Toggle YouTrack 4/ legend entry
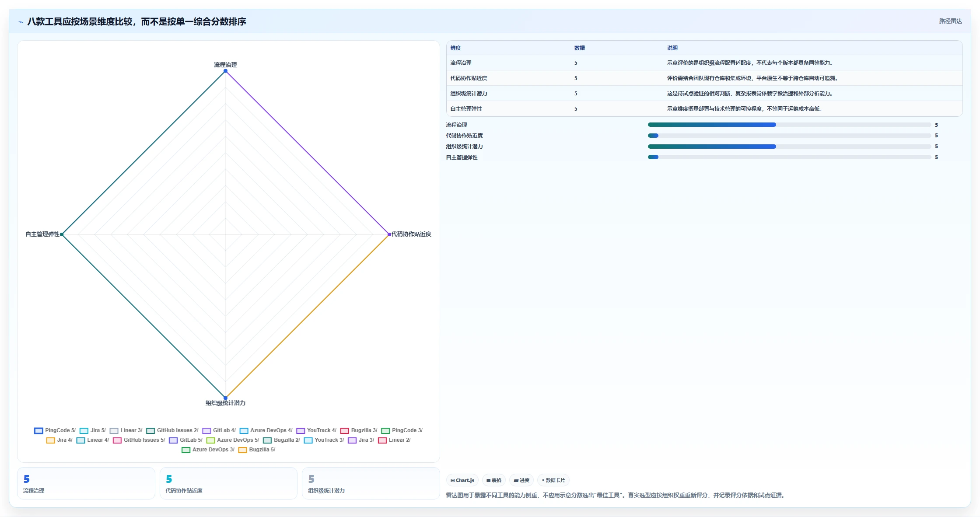The height and width of the screenshot is (517, 980). (x=316, y=430)
